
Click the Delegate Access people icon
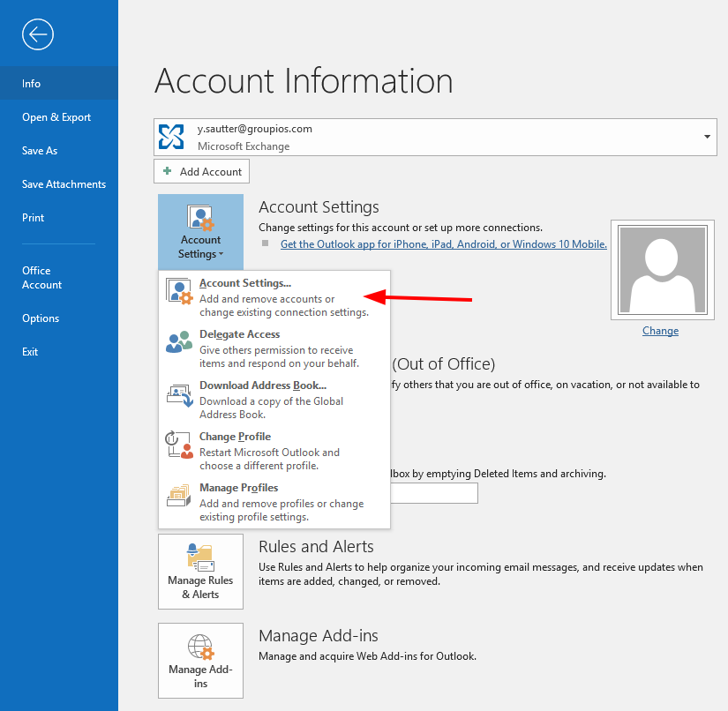point(179,342)
